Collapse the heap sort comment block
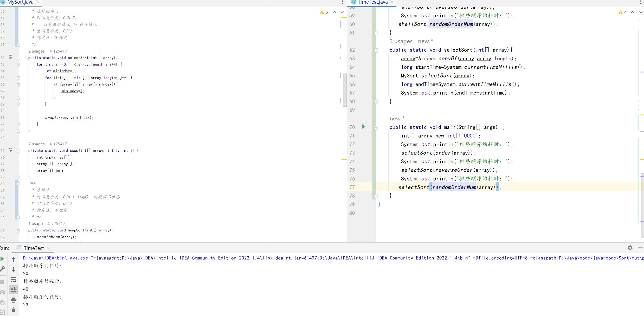The width and height of the screenshot is (644, 316). pos(18,184)
